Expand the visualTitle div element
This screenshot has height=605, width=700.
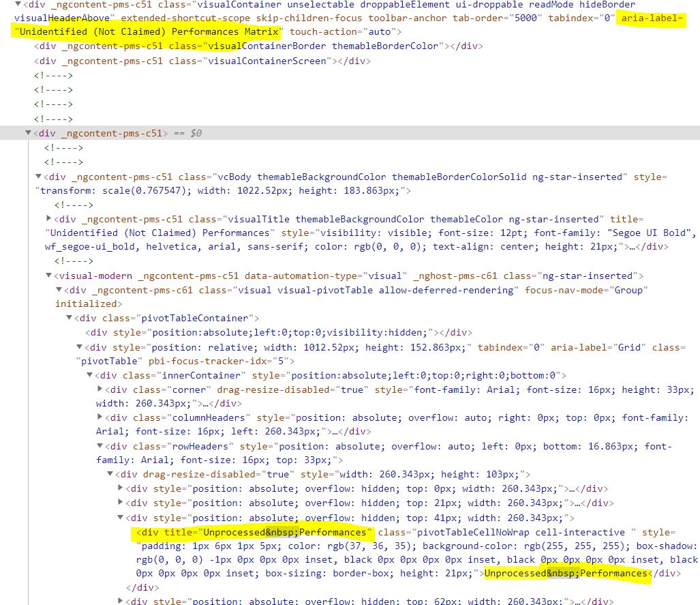click(48, 219)
